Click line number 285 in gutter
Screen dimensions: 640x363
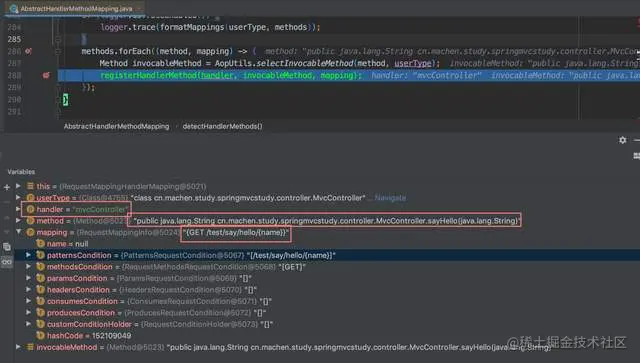[x=14, y=39]
